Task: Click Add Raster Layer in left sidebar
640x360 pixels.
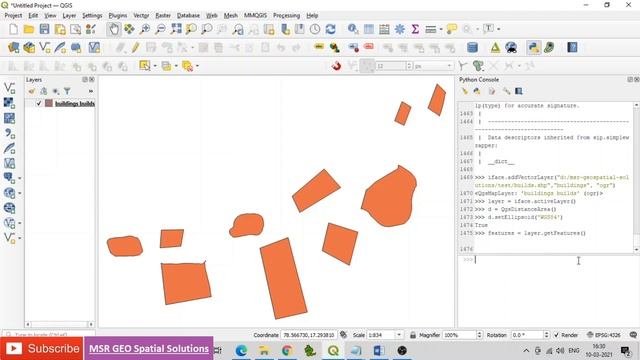Action: coord(9,103)
